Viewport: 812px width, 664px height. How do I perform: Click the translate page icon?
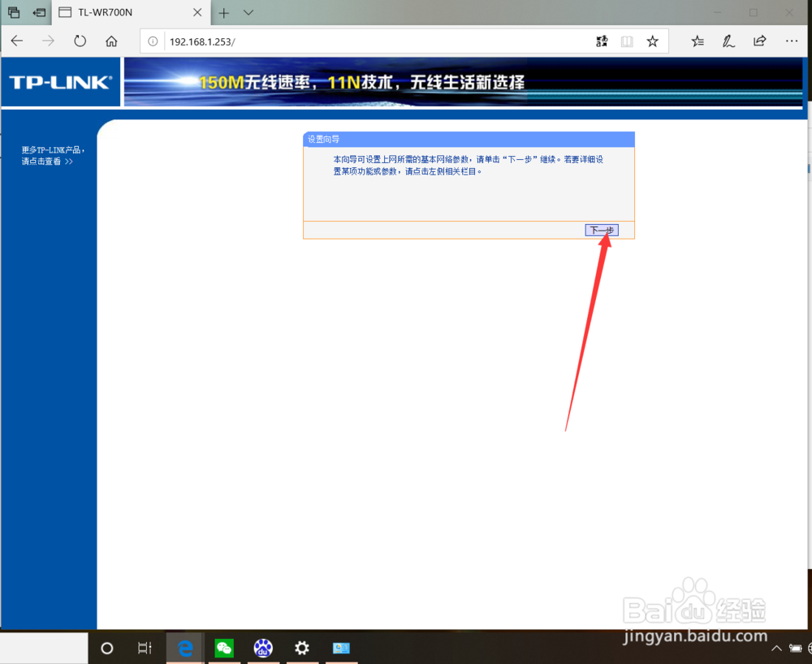601,41
